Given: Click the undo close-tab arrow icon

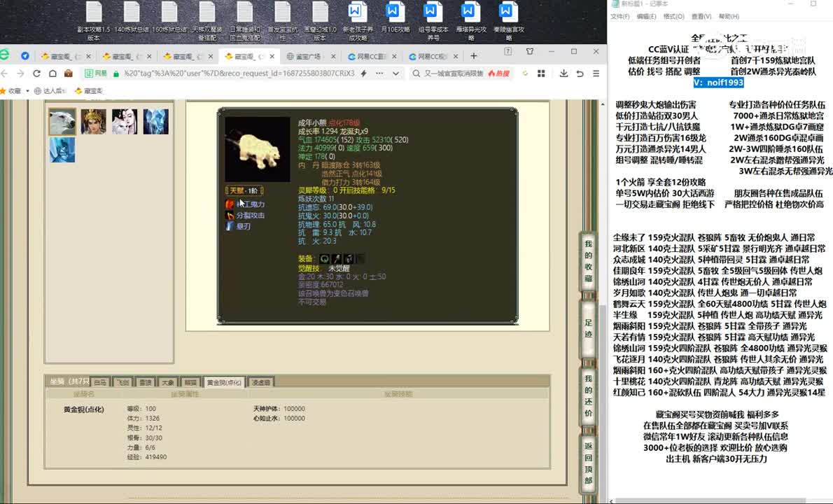Looking at the screenshot, I should [580, 73].
